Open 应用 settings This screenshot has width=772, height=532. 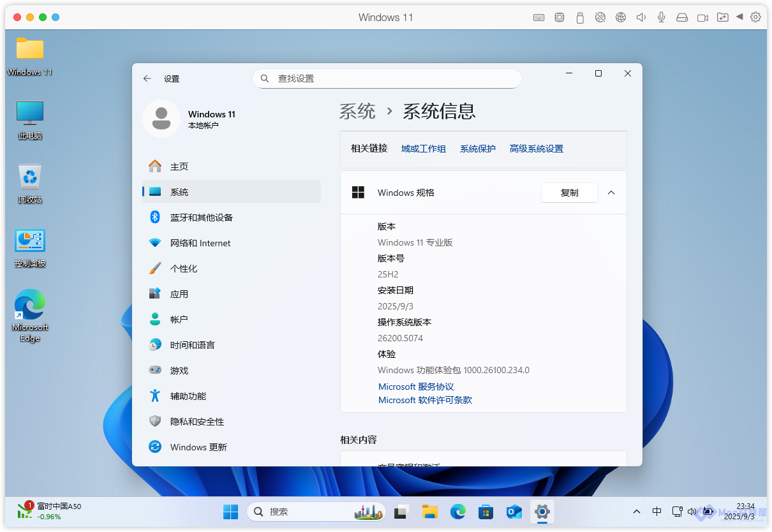tap(232, 294)
